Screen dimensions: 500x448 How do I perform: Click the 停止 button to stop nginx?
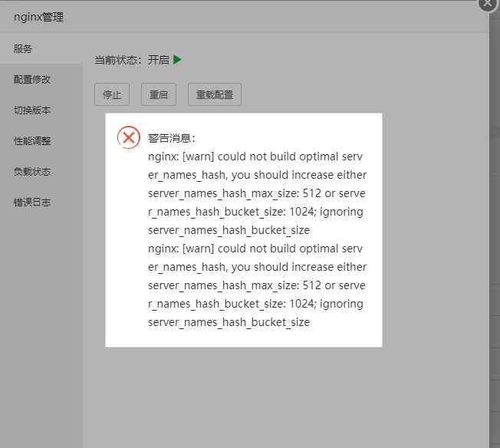coord(112,94)
